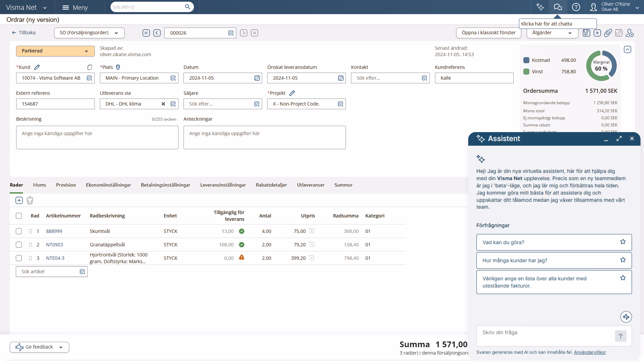
Task: Edit project with pencil icon next to Projekt
Action: tap(292, 93)
